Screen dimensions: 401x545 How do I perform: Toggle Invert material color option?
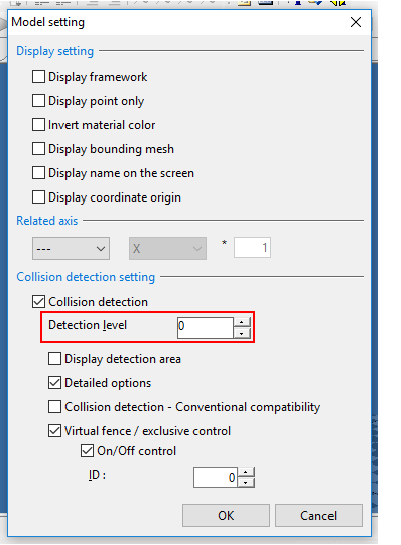[x=38, y=125]
